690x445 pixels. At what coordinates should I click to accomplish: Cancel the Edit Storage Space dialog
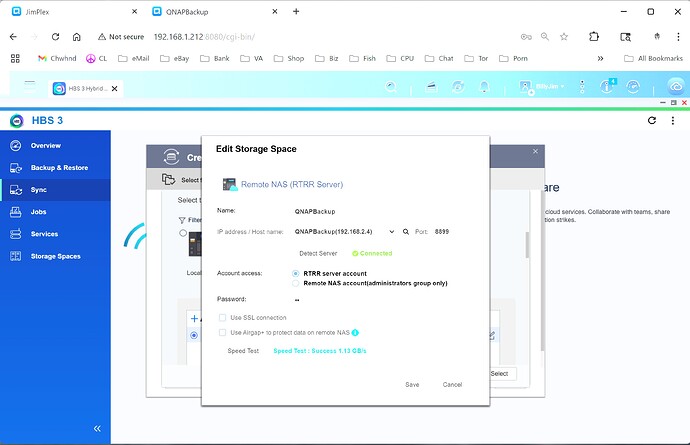[452, 385]
